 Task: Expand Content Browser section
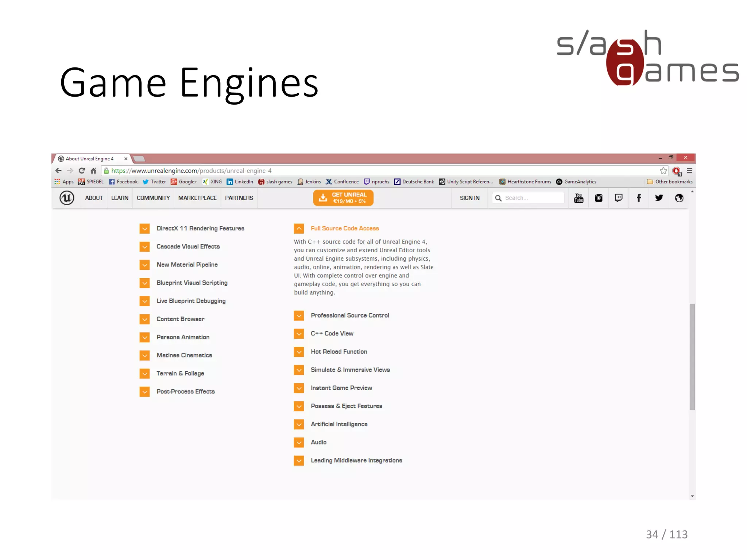[x=145, y=319]
